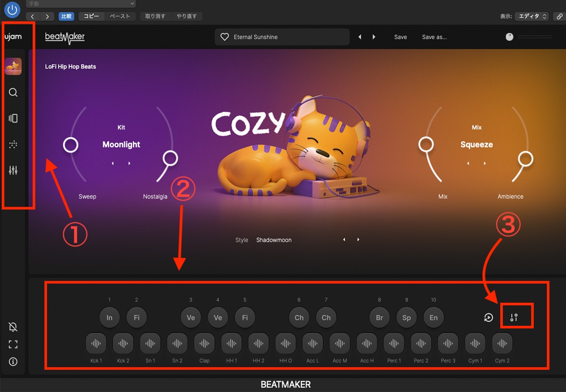This screenshot has height=392, width=566.
Task: Click the Mix knob
Action: coord(426,144)
